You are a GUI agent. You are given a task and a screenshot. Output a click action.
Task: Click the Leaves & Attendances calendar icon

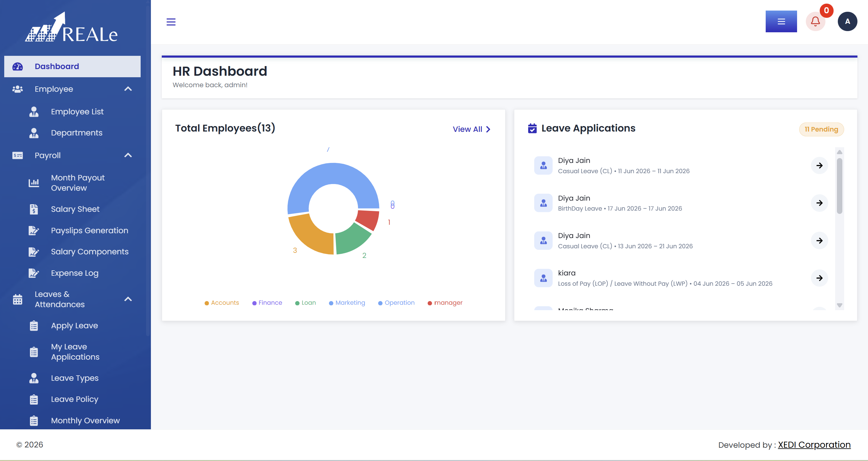click(x=18, y=299)
